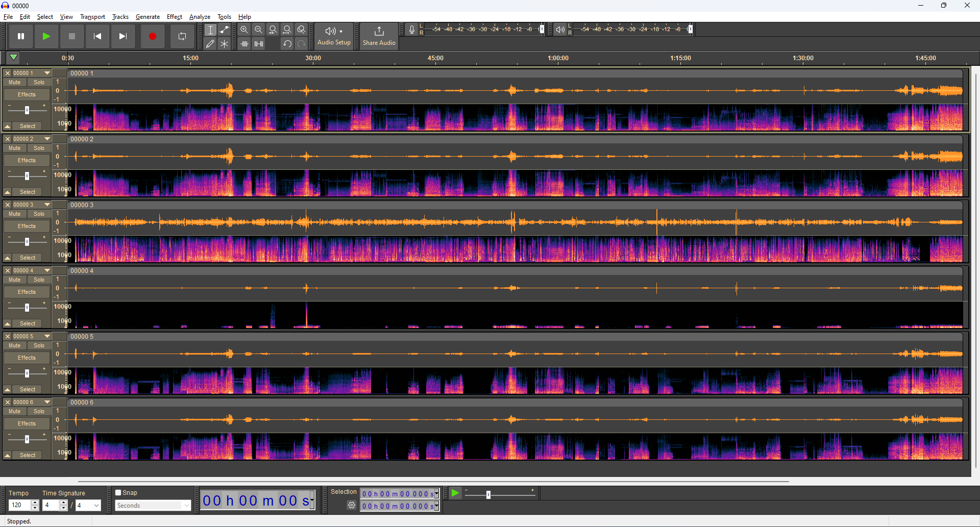Open track 00000 5 dropdown menu
Screen dimensions: 980x527
47,336
